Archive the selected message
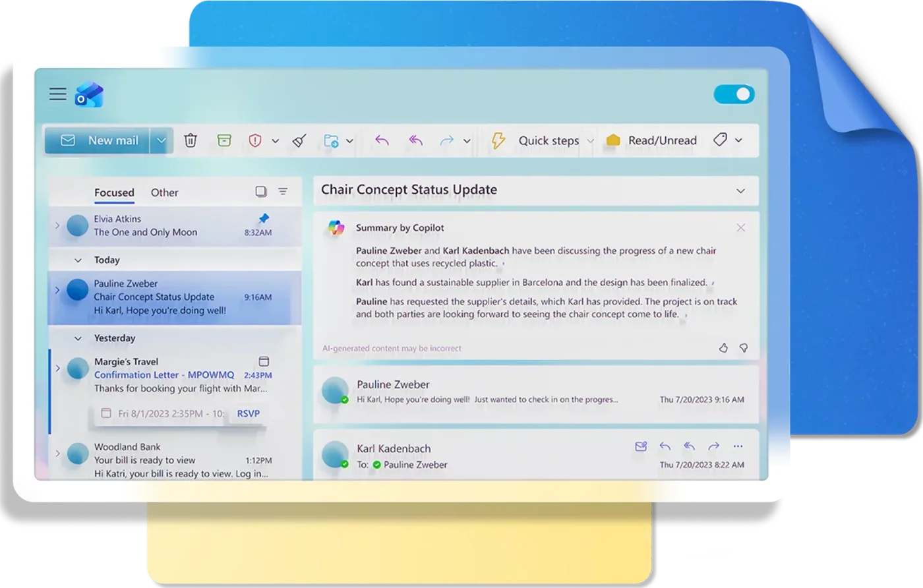Image resolution: width=923 pixels, height=588 pixels. pyautogui.click(x=224, y=140)
